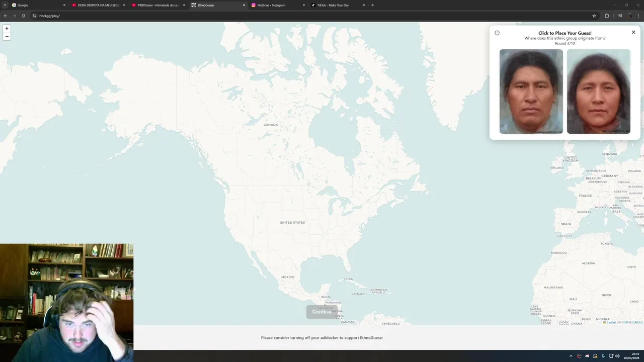
Task: Click the Morocco map label
Action: click(559, 252)
